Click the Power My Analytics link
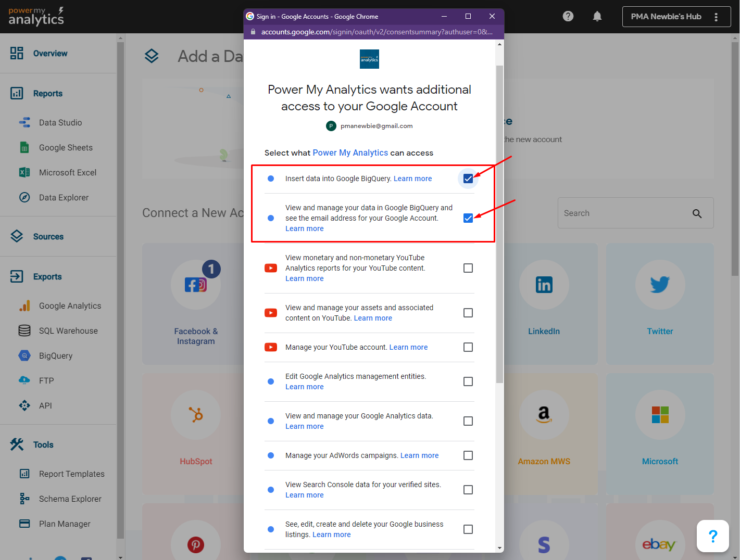Viewport: 740px width, 560px height. point(350,152)
